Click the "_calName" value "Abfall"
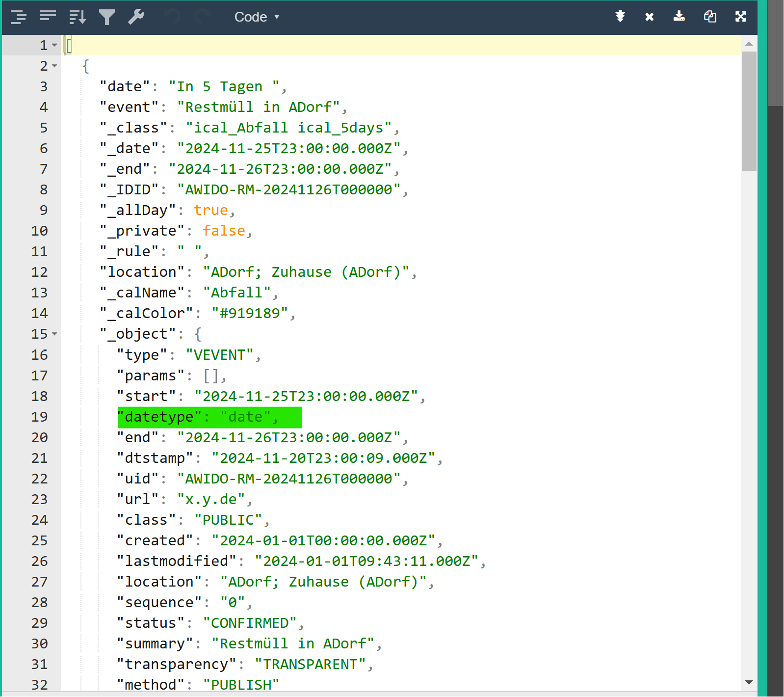This screenshot has height=697, width=784. (237, 293)
